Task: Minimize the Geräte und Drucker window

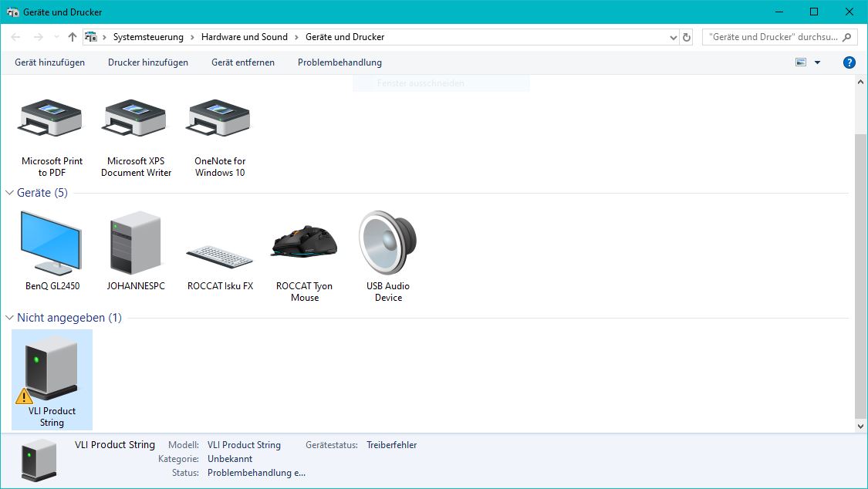Action: click(778, 12)
